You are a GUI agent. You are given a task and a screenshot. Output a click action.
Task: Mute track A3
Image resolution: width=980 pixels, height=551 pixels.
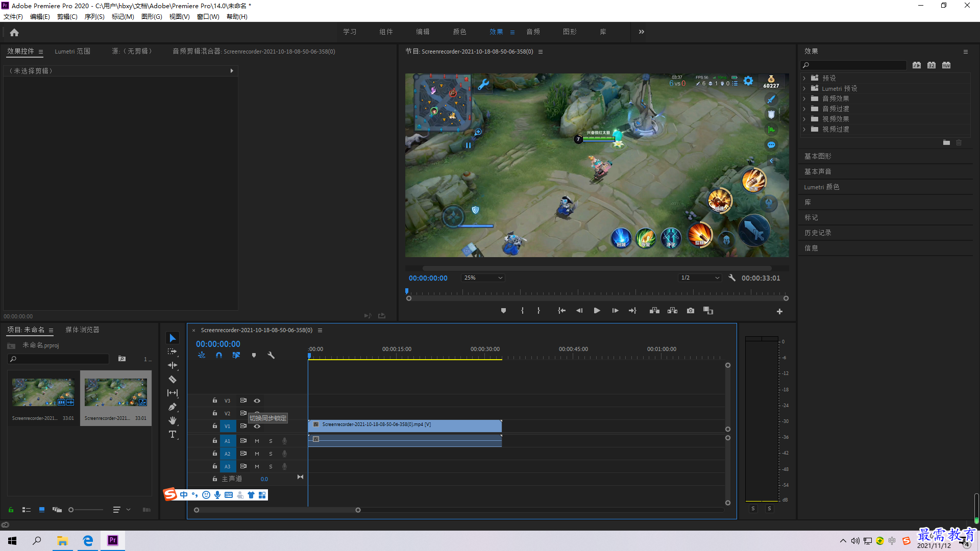pyautogui.click(x=257, y=466)
